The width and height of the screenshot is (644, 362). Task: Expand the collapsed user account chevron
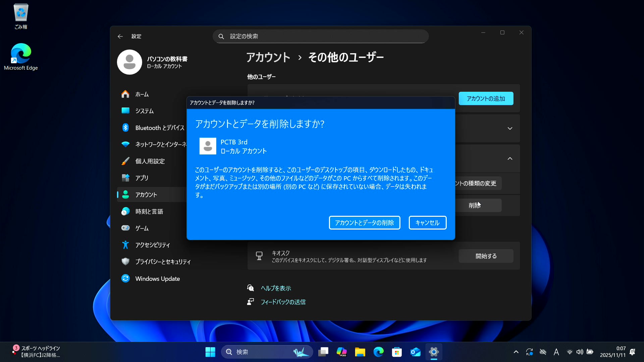click(510, 128)
